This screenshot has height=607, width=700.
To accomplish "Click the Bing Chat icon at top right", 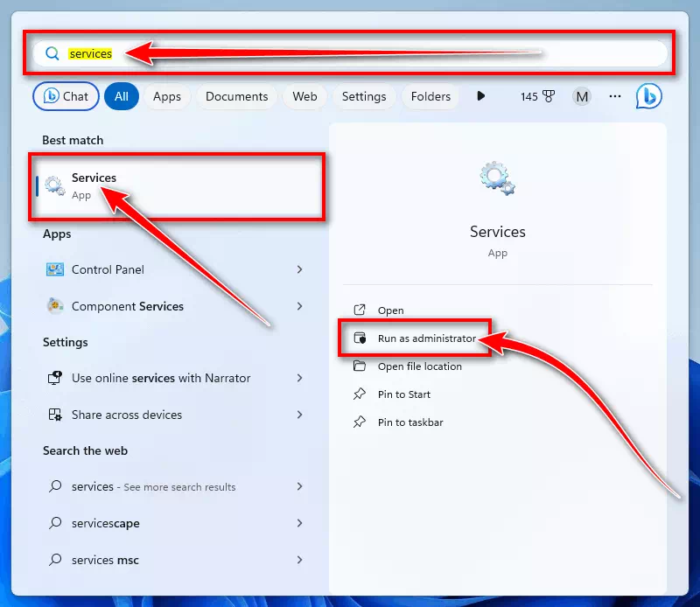I will pyautogui.click(x=648, y=96).
